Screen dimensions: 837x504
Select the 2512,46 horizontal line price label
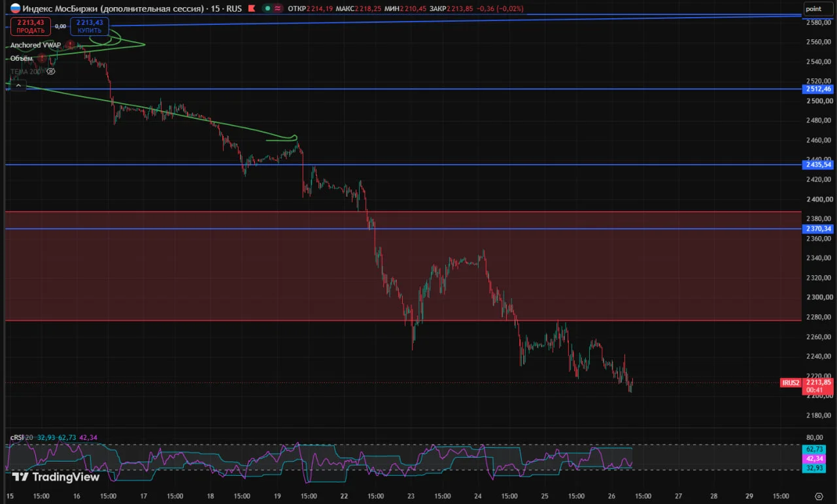pyautogui.click(x=819, y=89)
